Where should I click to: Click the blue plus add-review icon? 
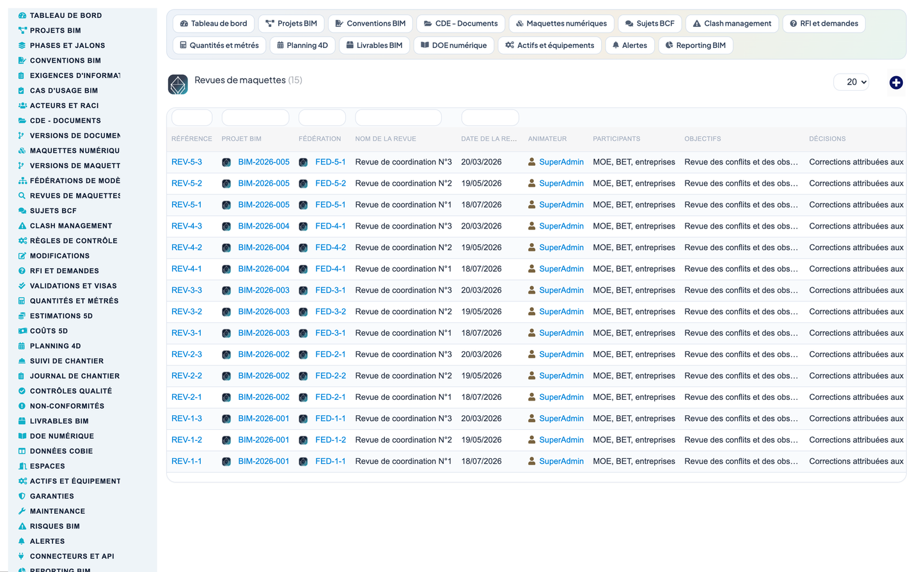(x=896, y=83)
